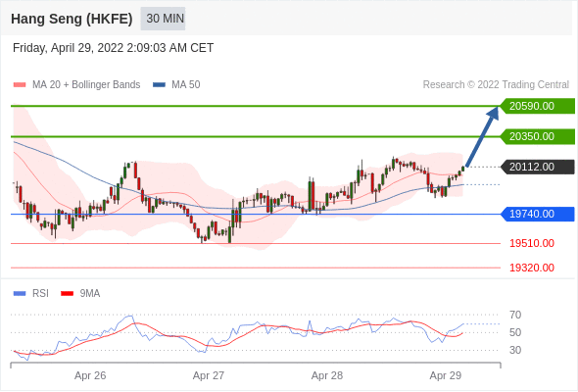Click the blue upward trend arrow head
This screenshot has width=578, height=392.
click(x=493, y=113)
